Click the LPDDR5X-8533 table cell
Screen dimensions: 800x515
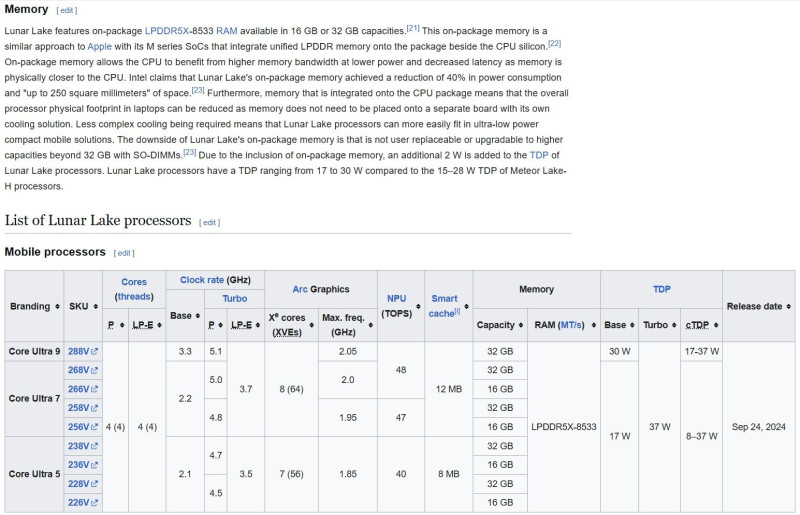(564, 427)
